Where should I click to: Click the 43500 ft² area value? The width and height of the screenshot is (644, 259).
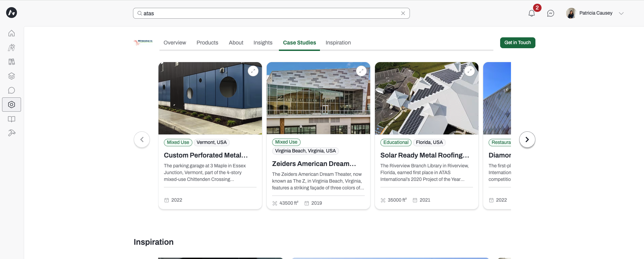coord(289,203)
